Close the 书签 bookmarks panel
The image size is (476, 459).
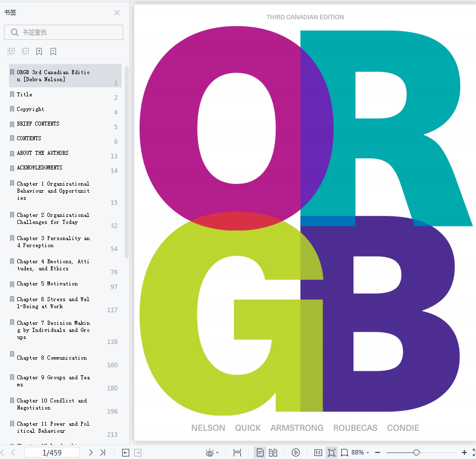[117, 13]
